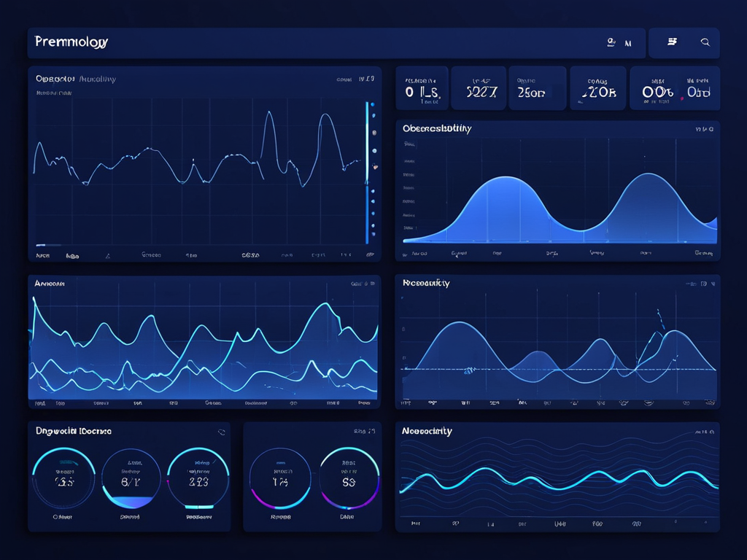Click the "Anrooan" chart title
747x560 pixels.
click(50, 284)
